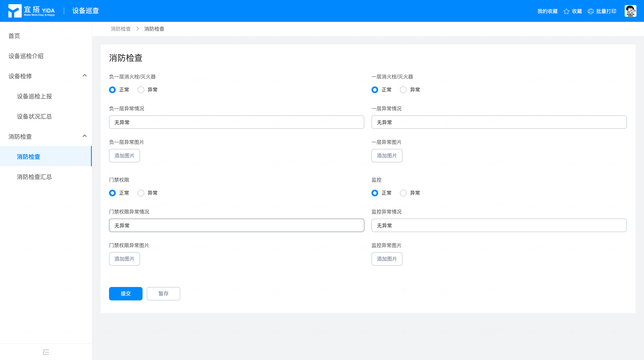Open 我的收藏 in header
The height and width of the screenshot is (360, 644).
547,12
